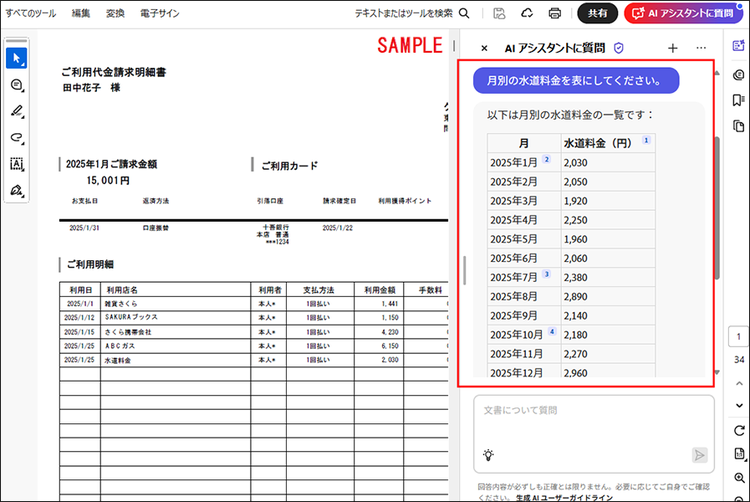The width and height of the screenshot is (750, 502).
Task: Open the bookmarks panel in right rail
Action: tap(738, 100)
